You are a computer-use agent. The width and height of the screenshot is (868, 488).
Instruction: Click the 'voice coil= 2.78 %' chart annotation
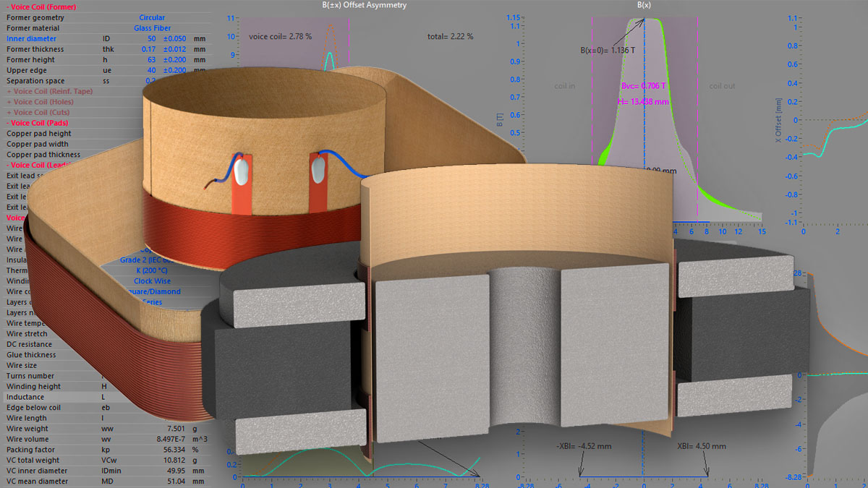coord(280,36)
